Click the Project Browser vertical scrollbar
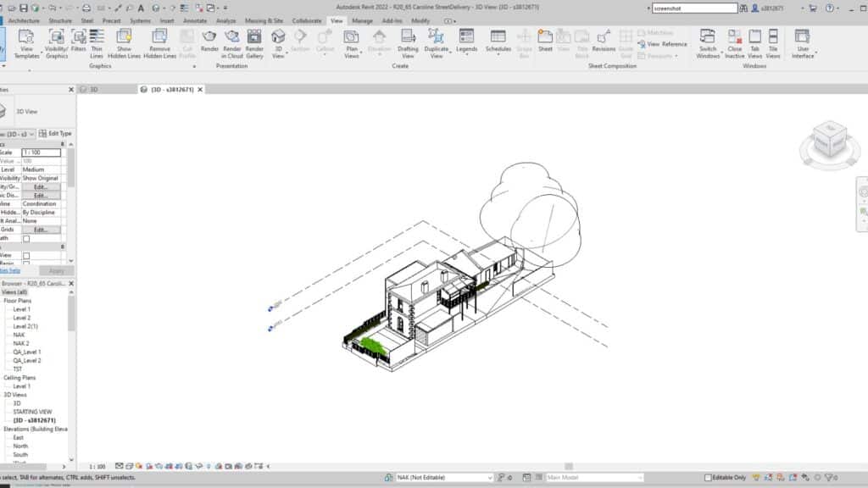Screen dimensions: 868x488 71,313
